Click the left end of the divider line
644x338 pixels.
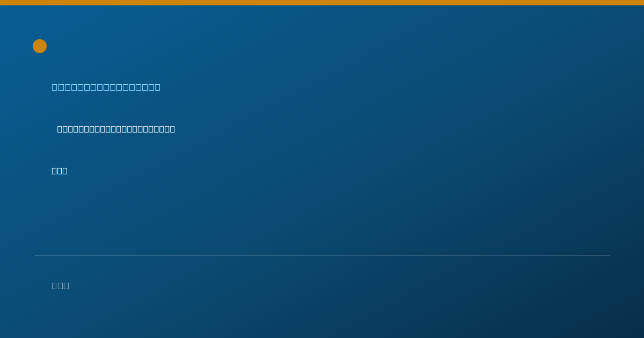35,255
